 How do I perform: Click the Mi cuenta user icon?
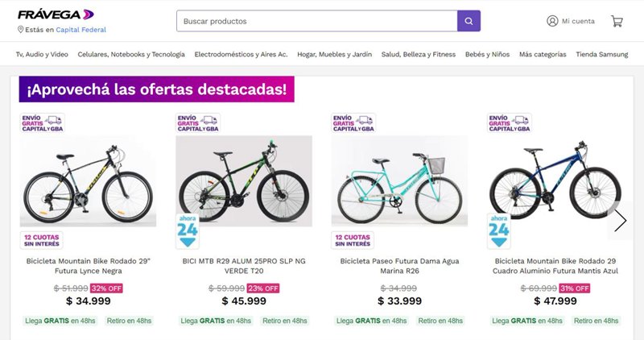[552, 21]
